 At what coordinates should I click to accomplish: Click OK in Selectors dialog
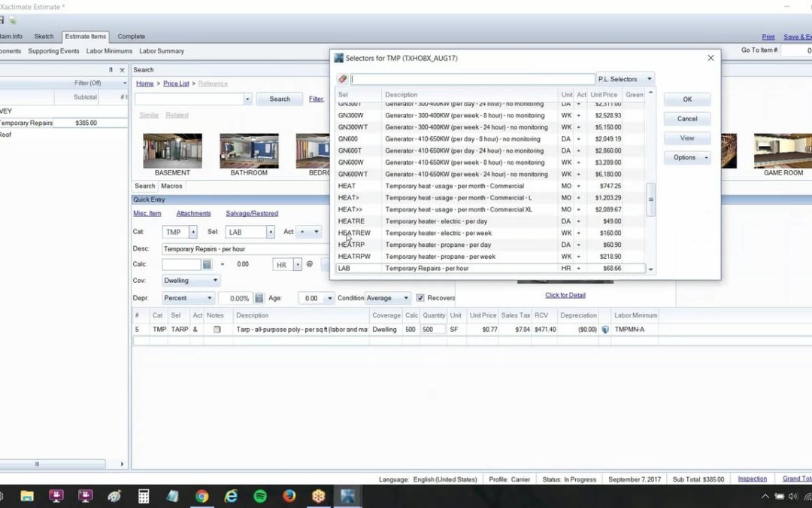click(x=687, y=99)
